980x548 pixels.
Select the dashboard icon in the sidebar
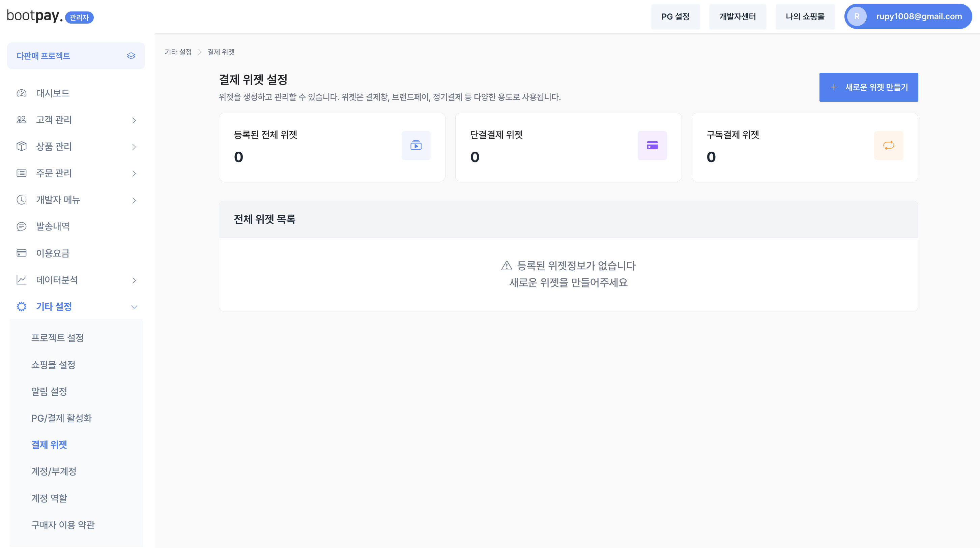coord(21,93)
